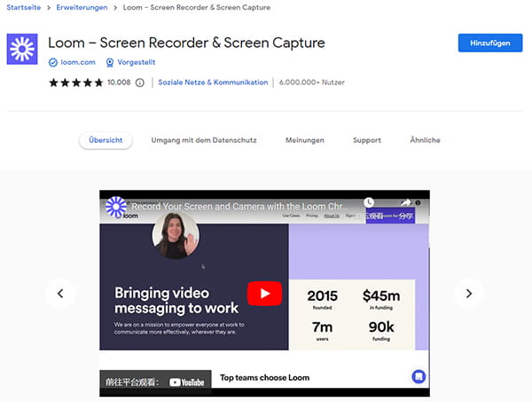Click the Loom – Screen Recorder & Screen Capture heading
This screenshot has height=402, width=532.
(186, 43)
